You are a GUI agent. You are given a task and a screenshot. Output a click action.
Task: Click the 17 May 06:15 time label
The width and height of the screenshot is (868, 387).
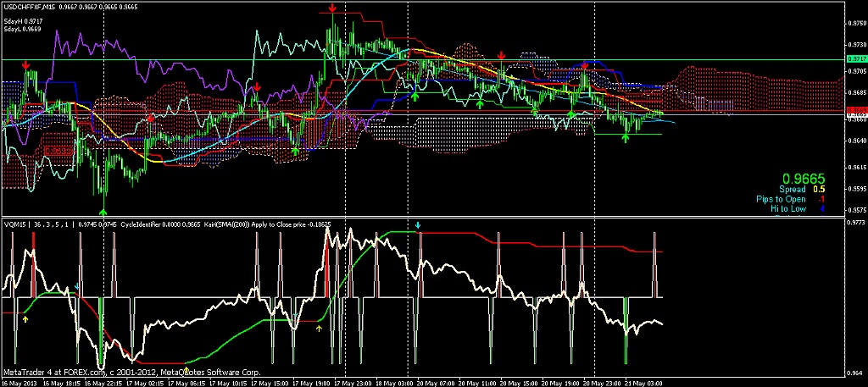[x=187, y=383]
